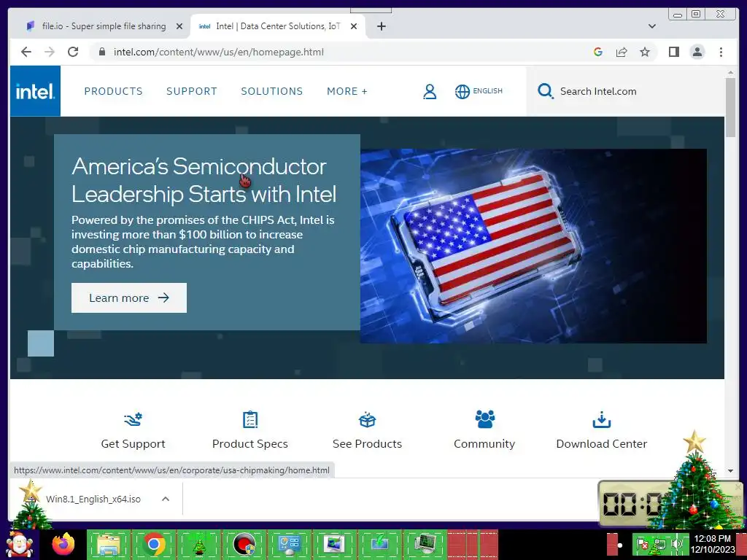Open the taskbar green arrow download icon
Viewport: 747px width, 560px height.
click(x=379, y=544)
